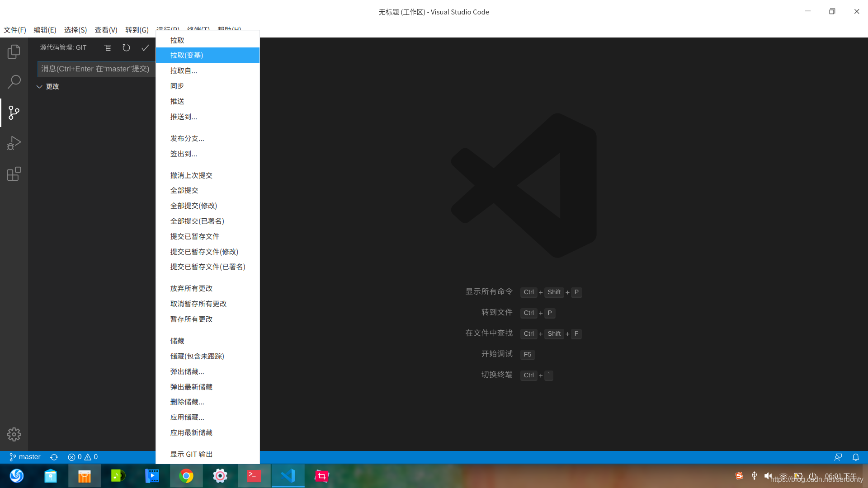Open the Deepin launcher in the taskbar
This screenshot has width=868, height=488.
tap(17, 476)
